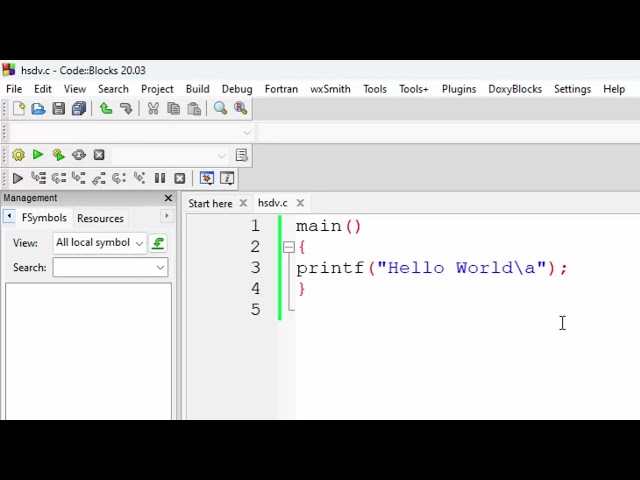This screenshot has height=480, width=640.
Task: Close the hsdv.c tab
Action: pyautogui.click(x=300, y=203)
